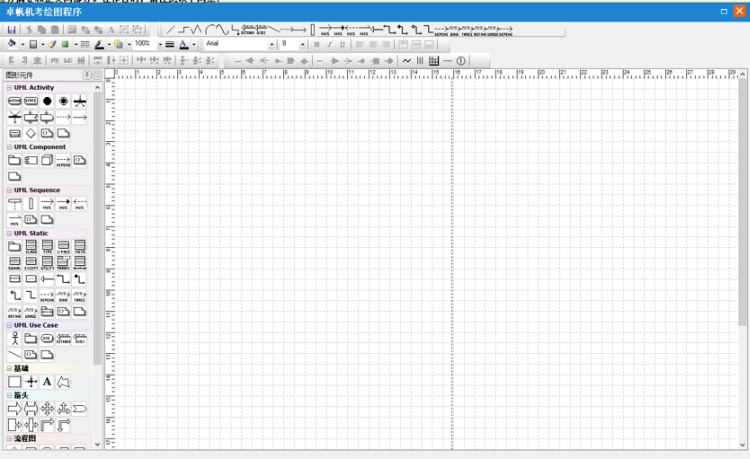Toggle italic text formatting
750x459 pixels.
pyautogui.click(x=330, y=45)
